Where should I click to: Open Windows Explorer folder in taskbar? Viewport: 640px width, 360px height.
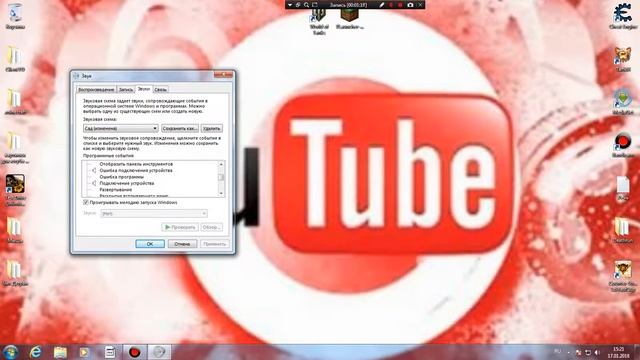(x=60, y=352)
